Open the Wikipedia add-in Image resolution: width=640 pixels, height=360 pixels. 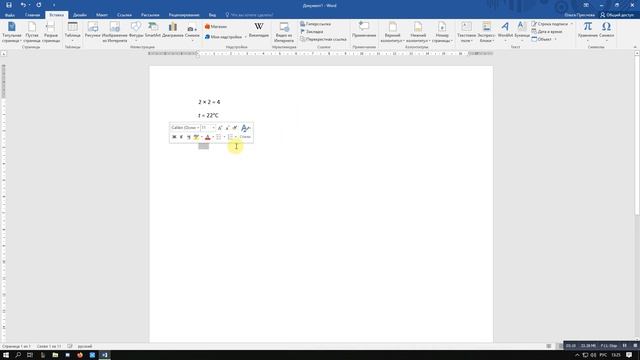(x=258, y=30)
